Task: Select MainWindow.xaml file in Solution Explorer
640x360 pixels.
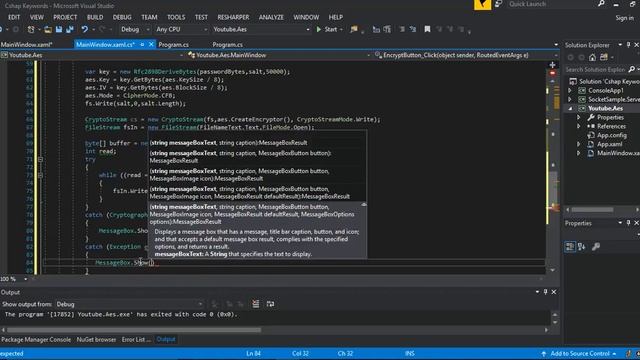Action: click(x=618, y=153)
